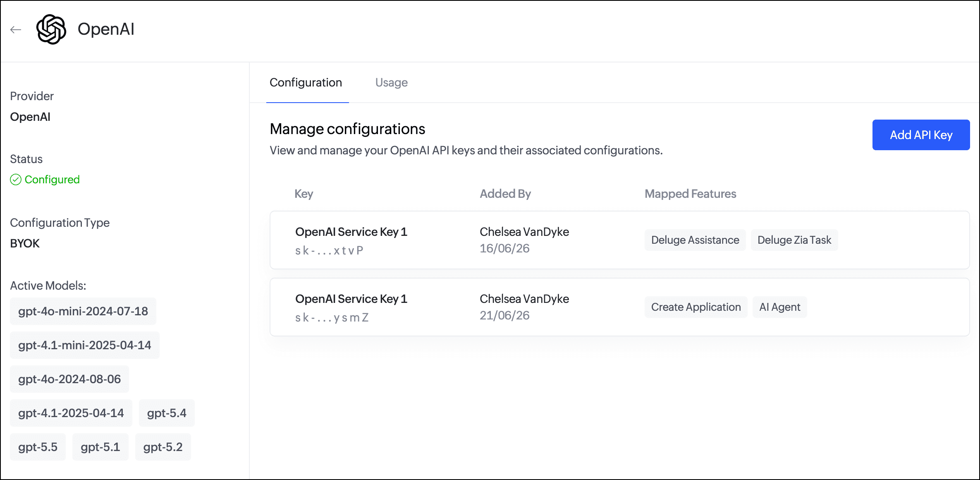Click Chelsea VanDyke in the xtvP key row
The height and width of the screenshot is (480, 980).
click(x=524, y=232)
